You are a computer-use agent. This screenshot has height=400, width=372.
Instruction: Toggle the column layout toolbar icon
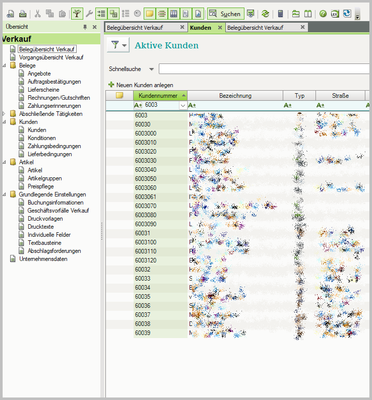174,14
